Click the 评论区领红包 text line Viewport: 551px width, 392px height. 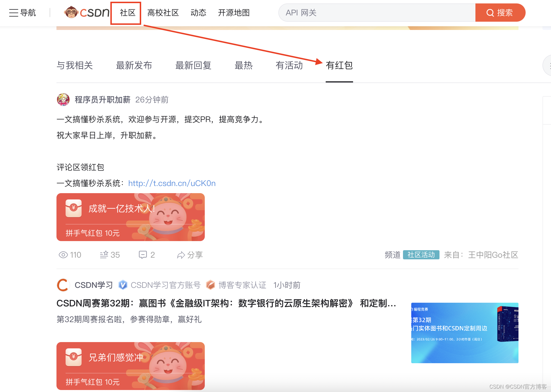(80, 167)
